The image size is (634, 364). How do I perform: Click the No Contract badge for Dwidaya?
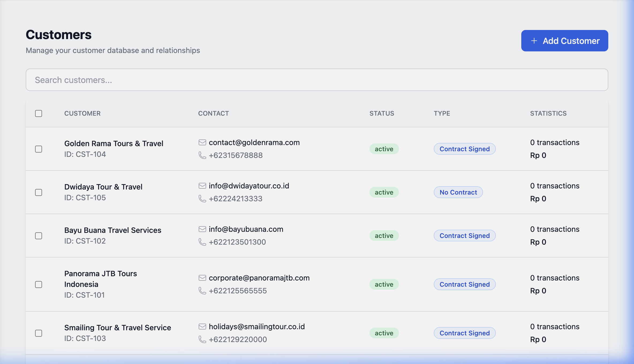[458, 192]
